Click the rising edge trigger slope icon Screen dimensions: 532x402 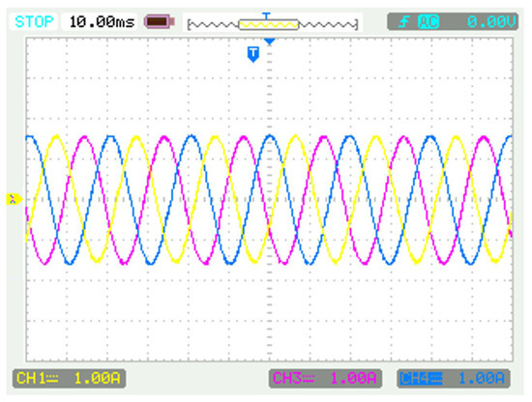coord(403,22)
